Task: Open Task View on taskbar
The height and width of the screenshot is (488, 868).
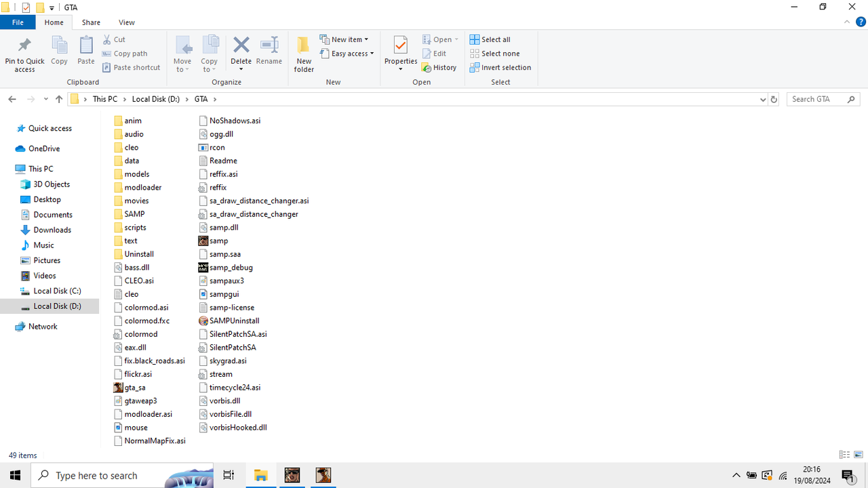Action: coord(229,475)
